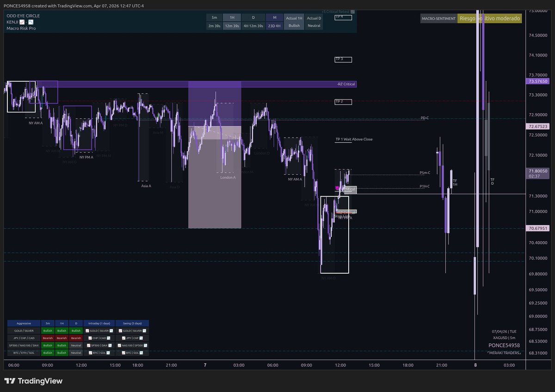Click the 70.67951 price tag on axis
The height and width of the screenshot is (392, 555).
click(x=536, y=228)
